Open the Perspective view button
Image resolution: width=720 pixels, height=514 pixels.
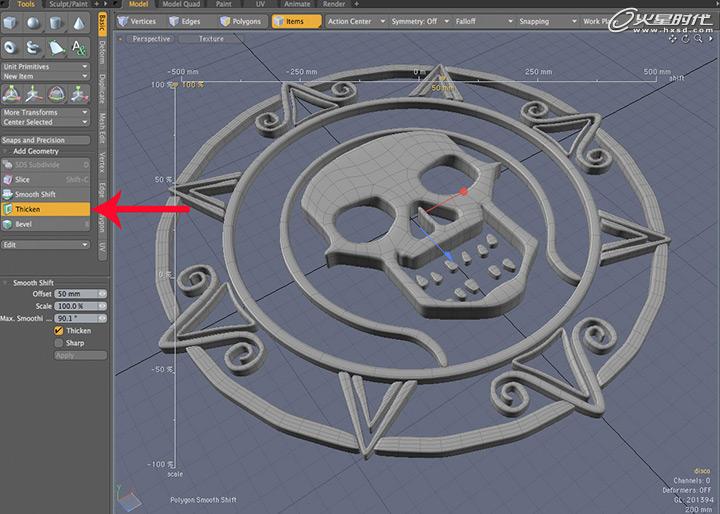point(151,39)
